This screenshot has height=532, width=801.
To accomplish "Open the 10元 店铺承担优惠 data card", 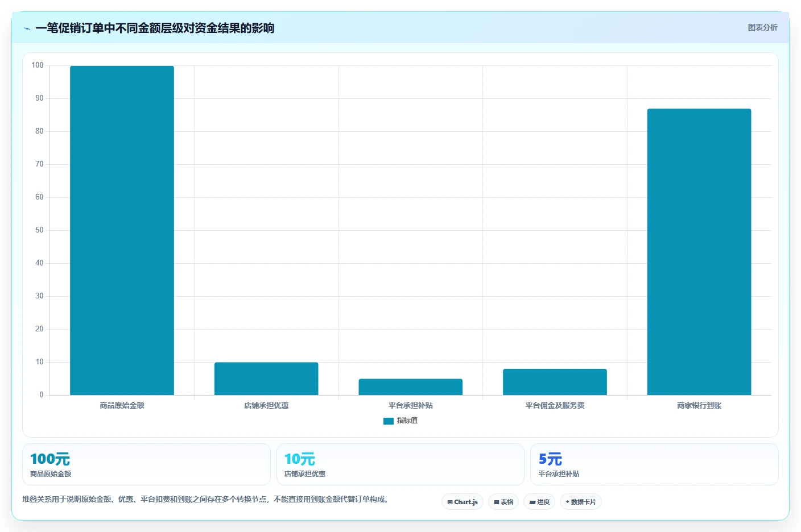I will coord(400,464).
